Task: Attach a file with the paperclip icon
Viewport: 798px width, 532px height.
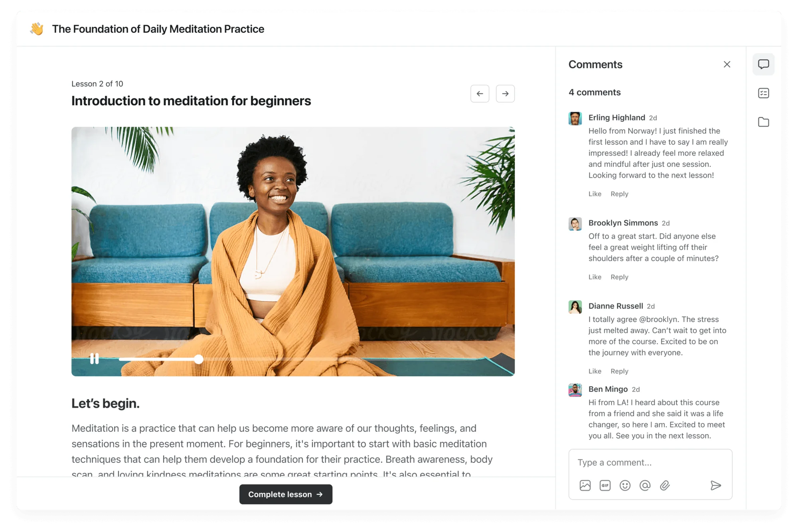Action: click(x=665, y=485)
